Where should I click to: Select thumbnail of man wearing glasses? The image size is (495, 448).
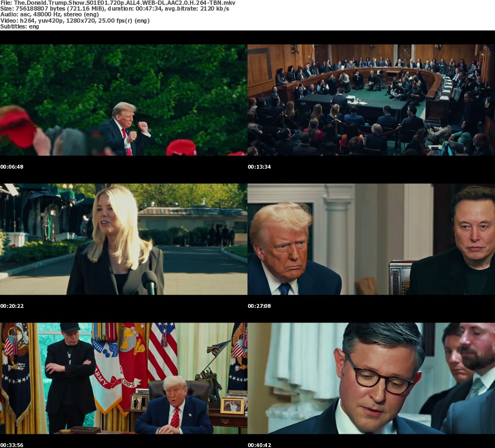coord(371,378)
